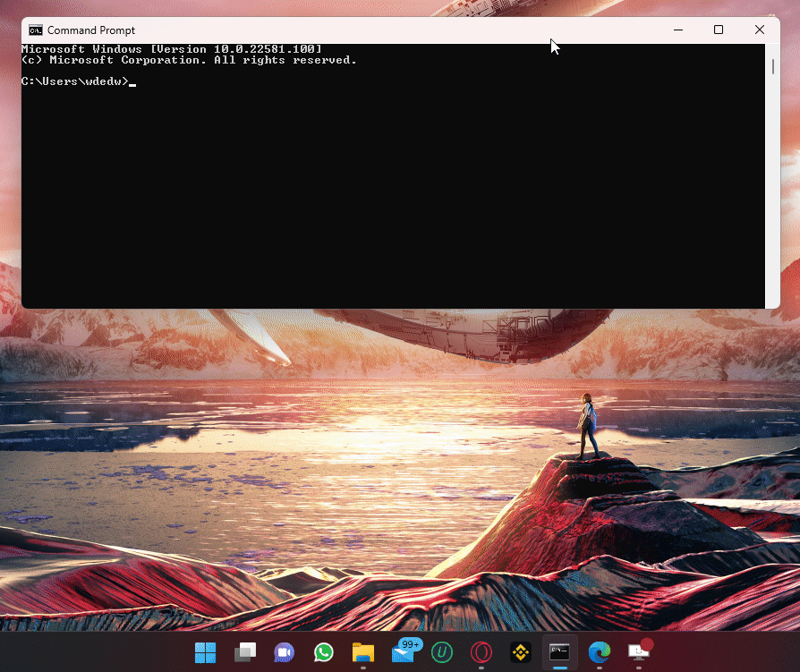800x672 pixels.
Task: Launch Opera browser from the taskbar
Action: 481,652
